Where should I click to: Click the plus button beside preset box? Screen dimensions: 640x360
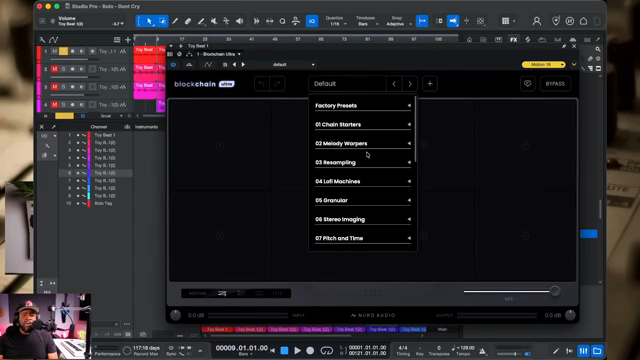430,84
